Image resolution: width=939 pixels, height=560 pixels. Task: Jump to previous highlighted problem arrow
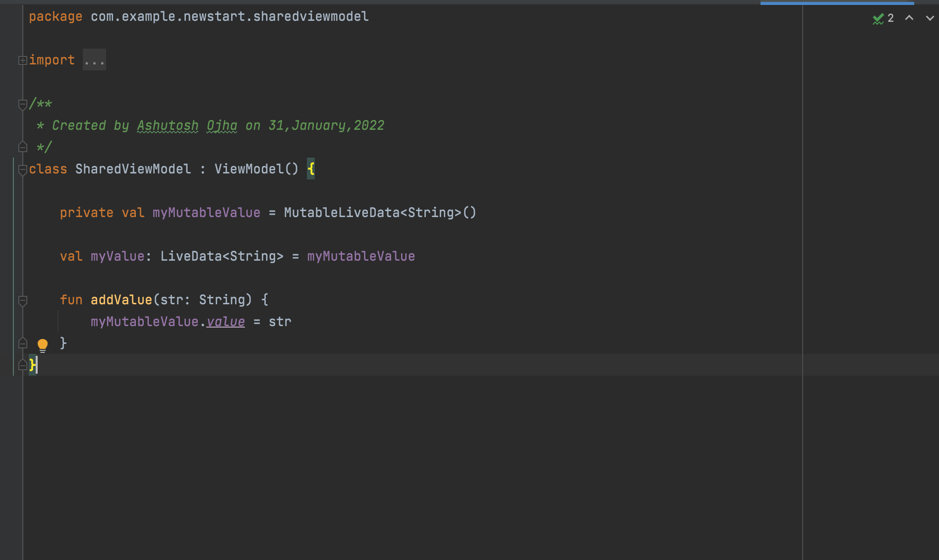pos(909,18)
